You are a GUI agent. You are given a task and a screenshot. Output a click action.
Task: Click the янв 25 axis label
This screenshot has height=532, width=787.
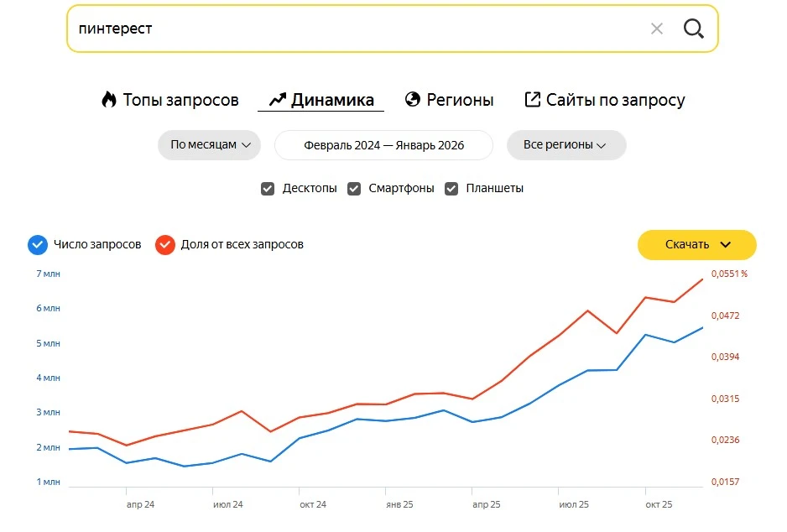(400, 504)
